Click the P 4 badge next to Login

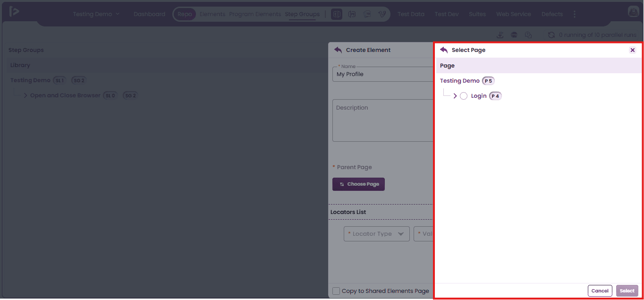(495, 96)
